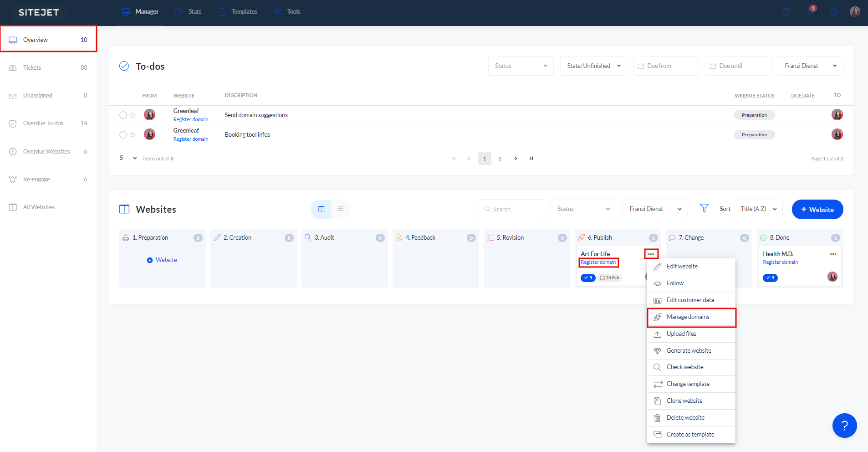The height and width of the screenshot is (452, 868).
Task: Star the Booking tool infos to-do
Action: coord(133,135)
